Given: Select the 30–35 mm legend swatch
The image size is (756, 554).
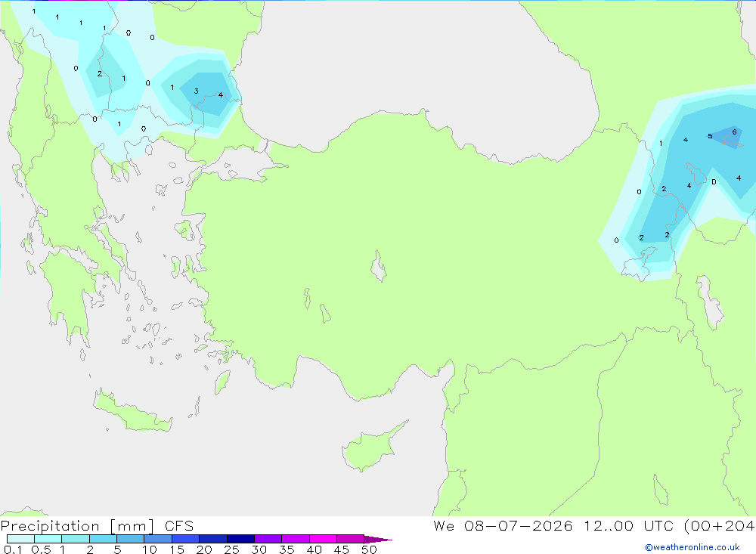Looking at the screenshot, I should click(x=268, y=539).
